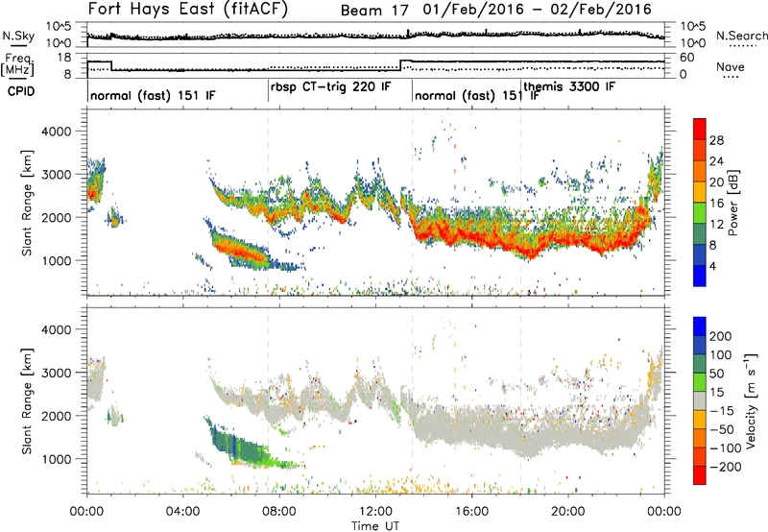Select the 'Freq. [MHz]' axis label
This screenshot has width=768, height=532.
(x=17, y=64)
